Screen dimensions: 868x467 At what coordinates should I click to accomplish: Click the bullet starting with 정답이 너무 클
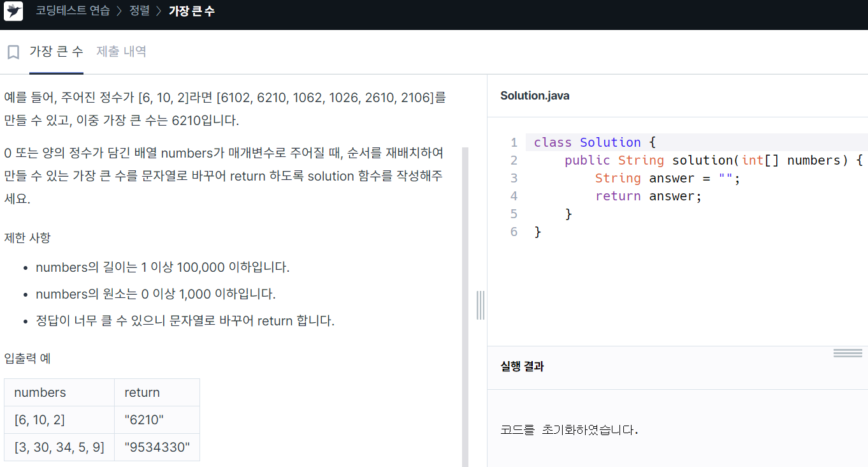pyautogui.click(x=185, y=321)
